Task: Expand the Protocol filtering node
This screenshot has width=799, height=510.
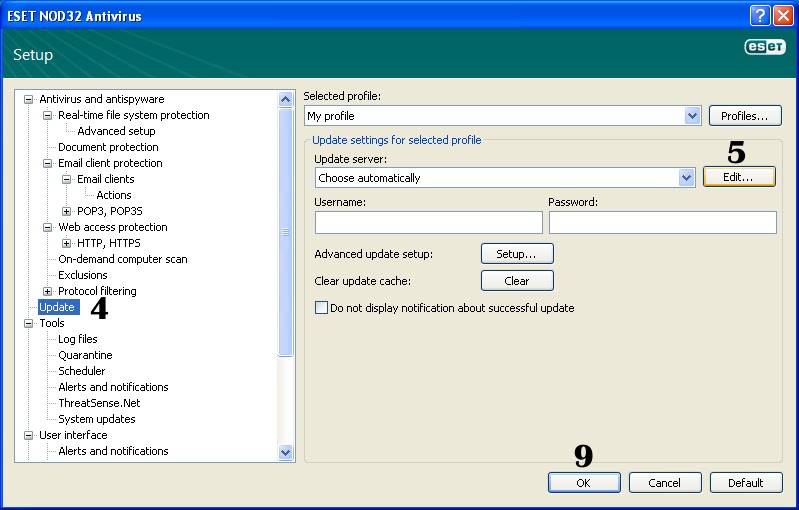Action: click(x=47, y=291)
